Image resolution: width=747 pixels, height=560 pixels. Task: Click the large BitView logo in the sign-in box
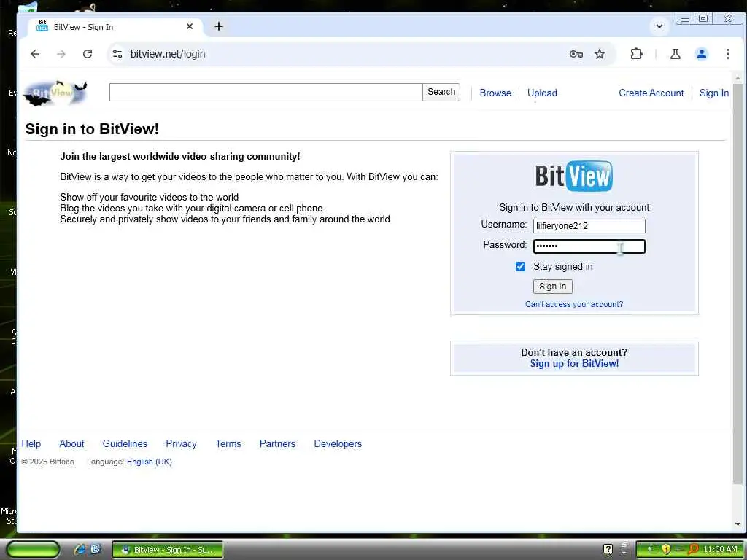573,176
